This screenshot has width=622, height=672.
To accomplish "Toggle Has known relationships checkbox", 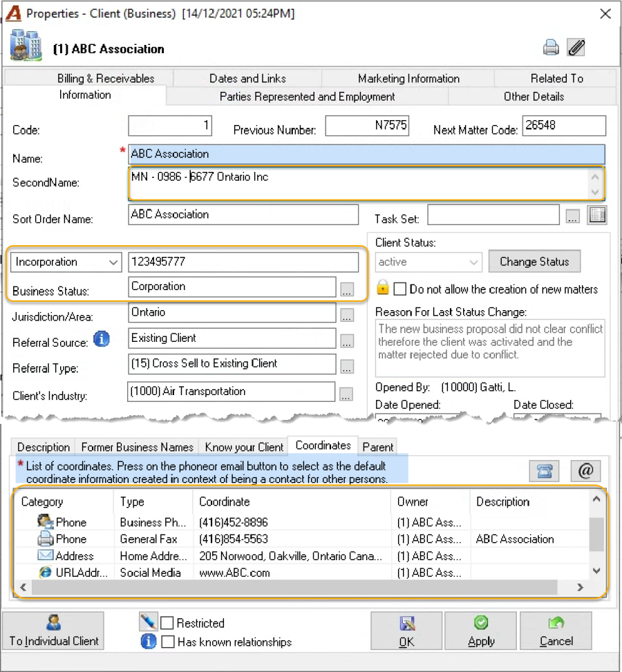I will tap(168, 642).
